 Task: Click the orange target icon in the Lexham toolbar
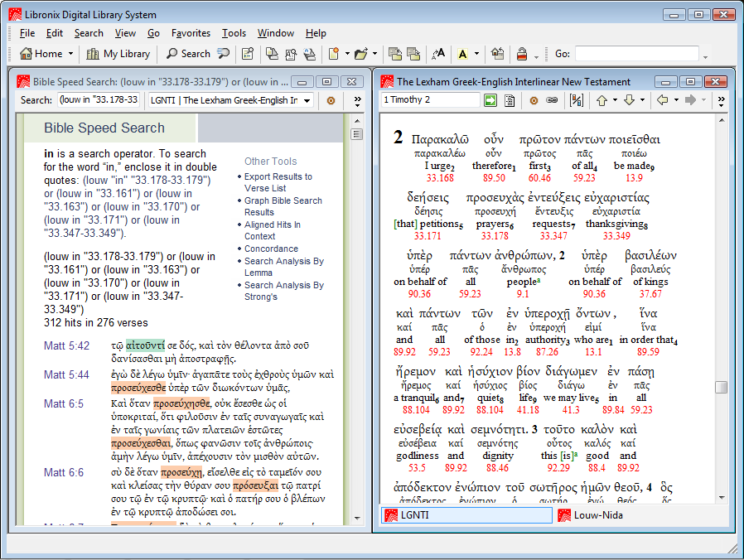(534, 100)
